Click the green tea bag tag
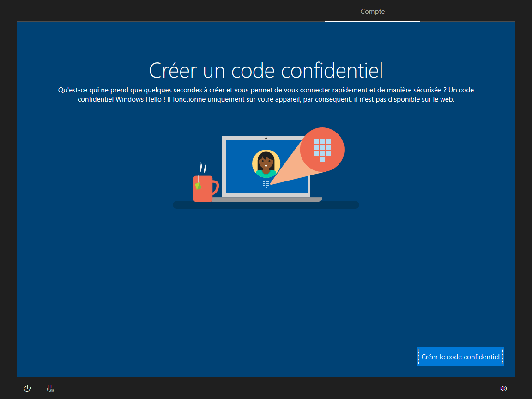 [198, 186]
